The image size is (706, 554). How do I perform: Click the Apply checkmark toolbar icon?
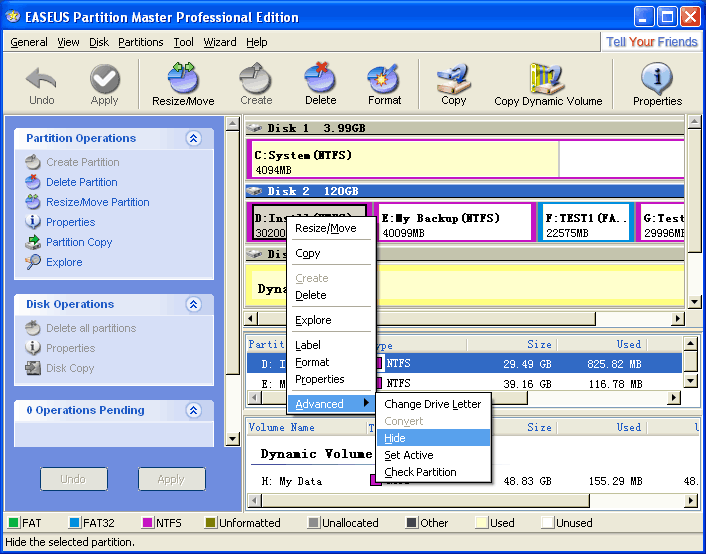(x=104, y=79)
